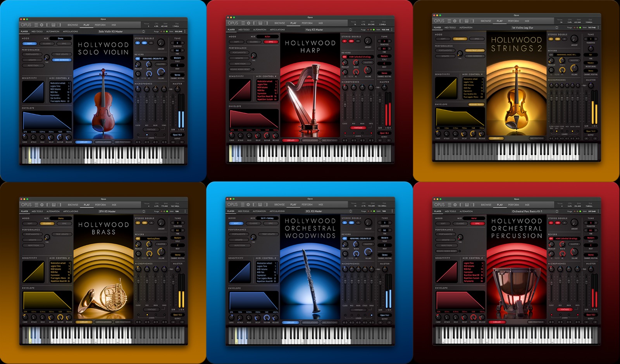Open the Stereo channel routing dropdown in Harp window
Image resolution: width=620 pixels, height=364 pixels.
[x=384, y=73]
